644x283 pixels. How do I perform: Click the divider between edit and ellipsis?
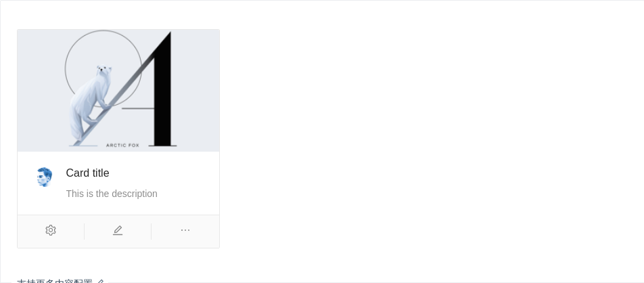(151, 232)
